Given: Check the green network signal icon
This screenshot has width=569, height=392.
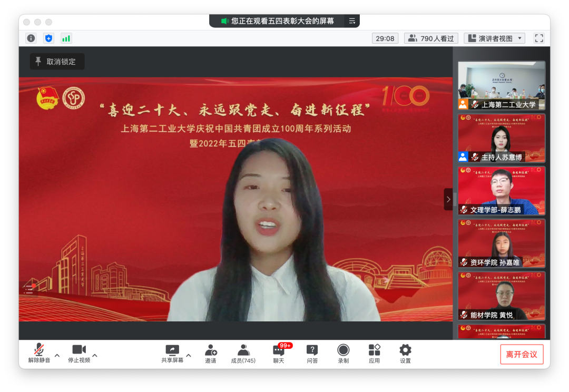Looking at the screenshot, I should click(66, 38).
